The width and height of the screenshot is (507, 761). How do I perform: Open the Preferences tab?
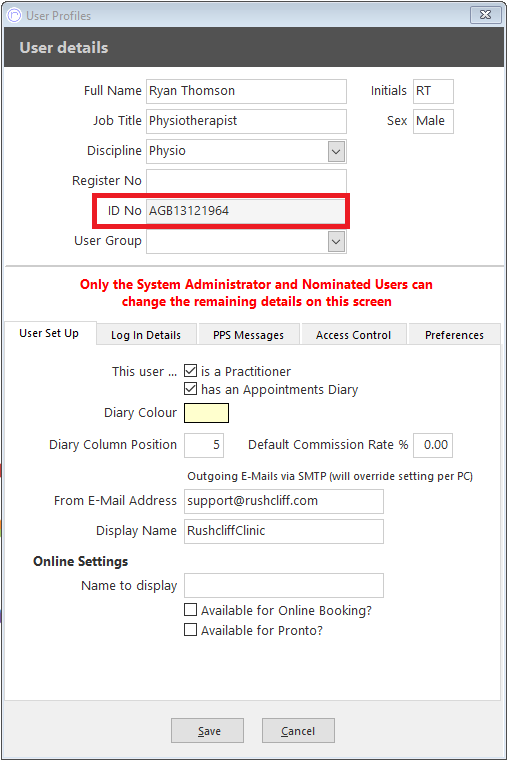pyautogui.click(x=454, y=335)
